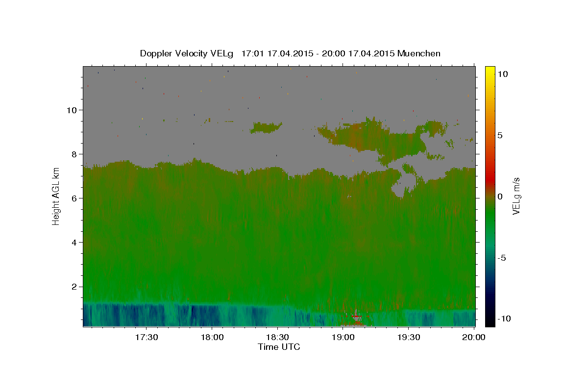Screen dimensions: 588x392
Task: Click the 'VELg m/s' colorbar label
Action: (x=516, y=196)
